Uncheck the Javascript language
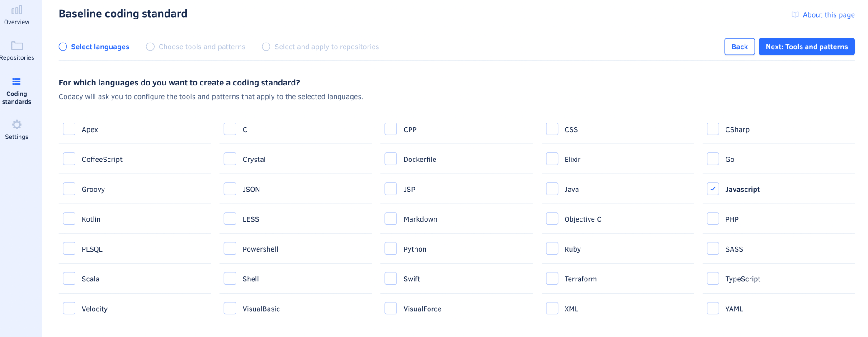This screenshot has height=337, width=868. (713, 189)
